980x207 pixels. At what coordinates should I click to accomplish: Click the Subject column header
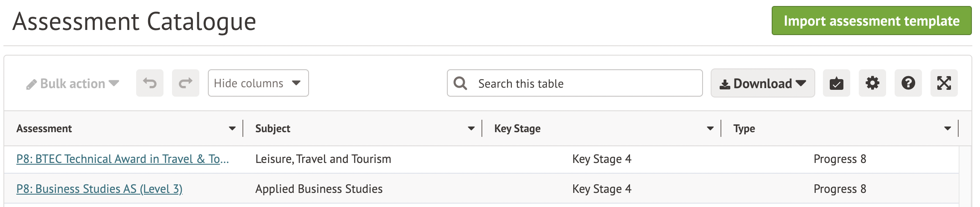(x=273, y=128)
